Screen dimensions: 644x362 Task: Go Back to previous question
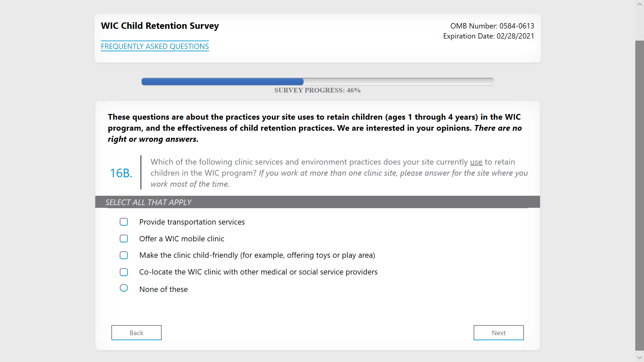pos(136,333)
